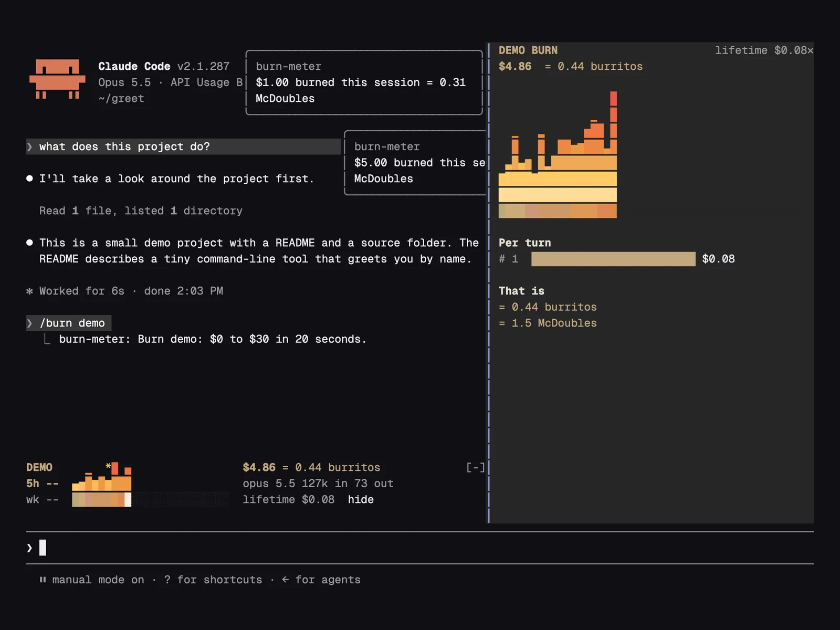
Task: Click the DEMO mini burn chart in the footer
Action: (102, 484)
